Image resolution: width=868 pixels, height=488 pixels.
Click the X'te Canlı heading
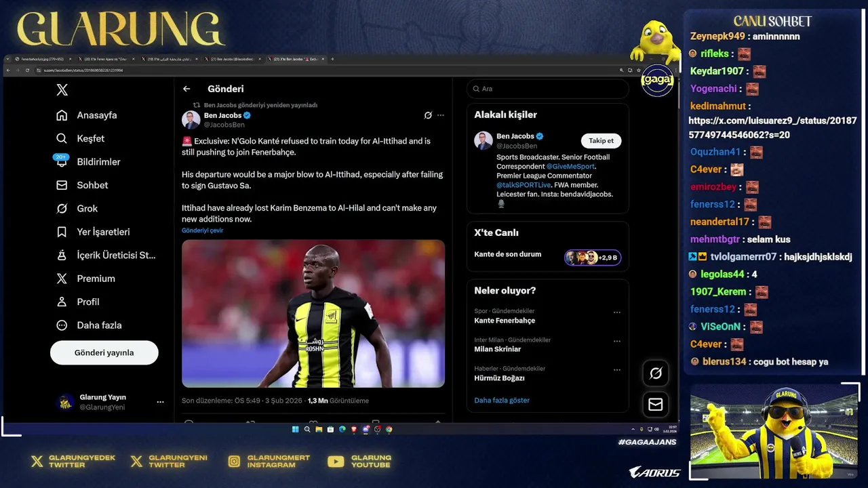[496, 232]
